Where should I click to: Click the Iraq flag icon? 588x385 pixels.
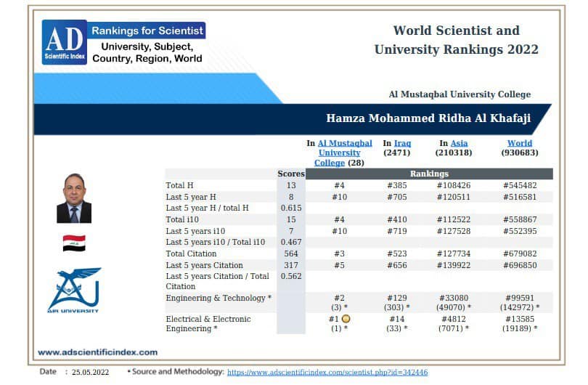coord(74,243)
